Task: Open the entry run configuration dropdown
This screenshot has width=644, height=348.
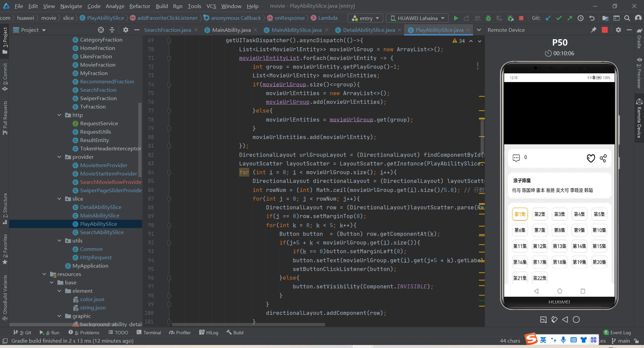Action: (x=366, y=18)
